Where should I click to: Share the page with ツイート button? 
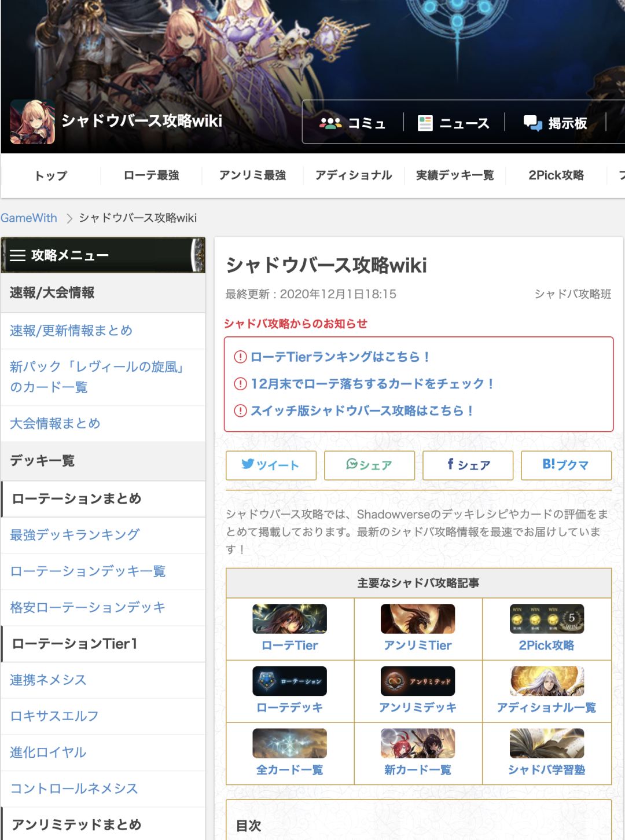click(271, 465)
